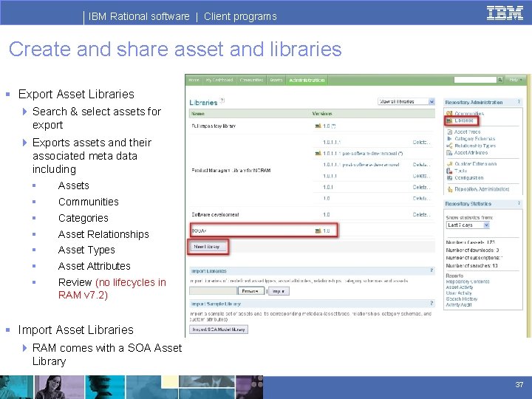Open the Asset Attributes link
The image size is (532, 399).
[471, 153]
